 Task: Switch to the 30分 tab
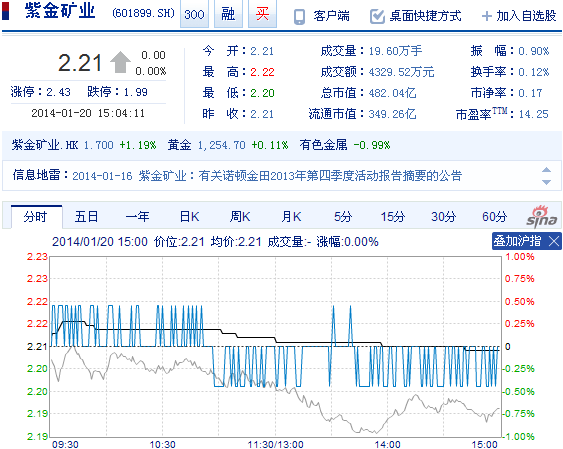[x=443, y=217]
